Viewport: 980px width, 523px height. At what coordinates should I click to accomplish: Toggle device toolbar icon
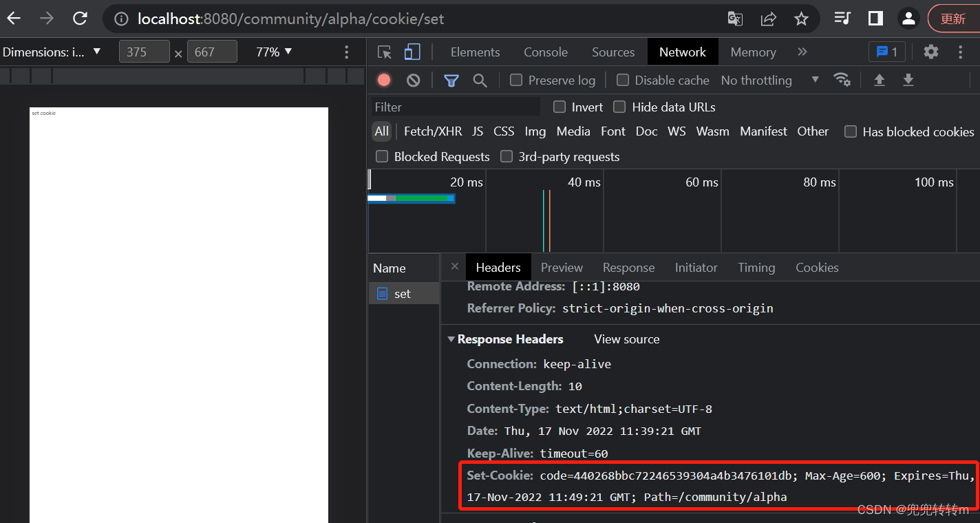point(412,52)
